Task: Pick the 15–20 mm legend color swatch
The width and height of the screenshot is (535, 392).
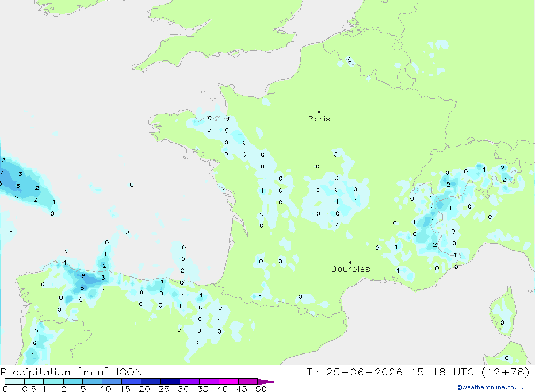Action: coord(132,381)
